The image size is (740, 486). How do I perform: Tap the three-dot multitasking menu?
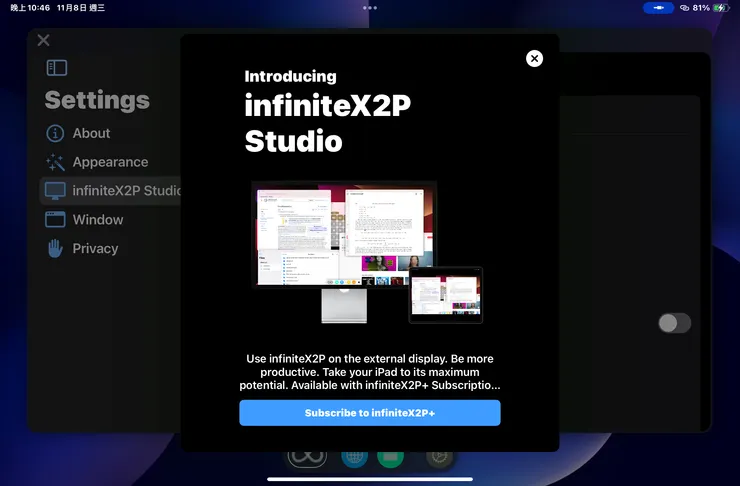click(370, 8)
